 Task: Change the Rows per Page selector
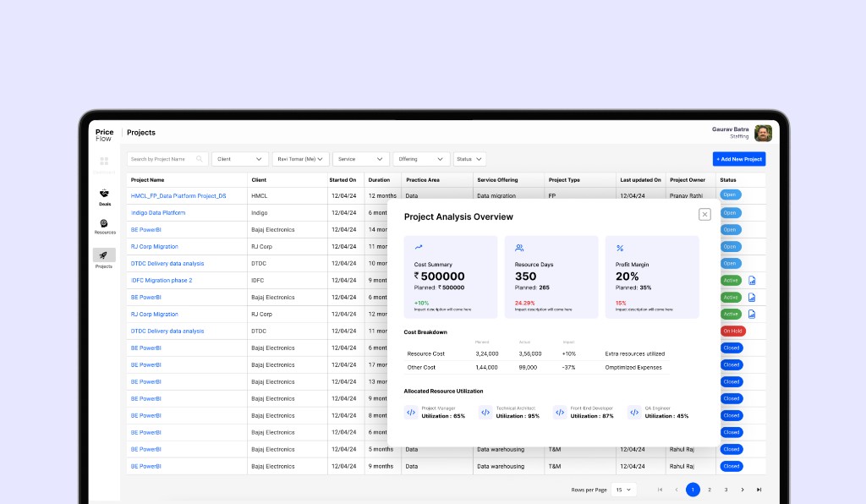[x=623, y=490]
